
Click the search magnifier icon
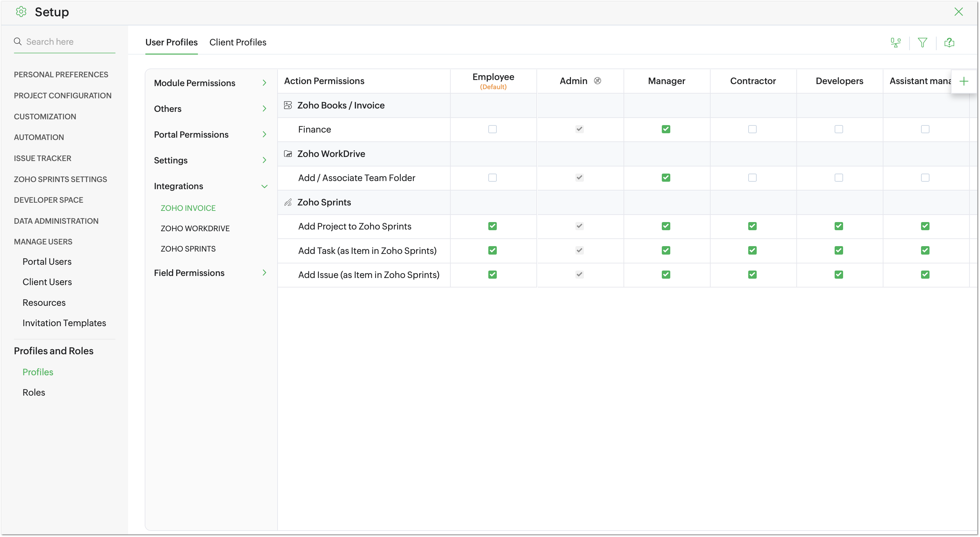point(18,41)
